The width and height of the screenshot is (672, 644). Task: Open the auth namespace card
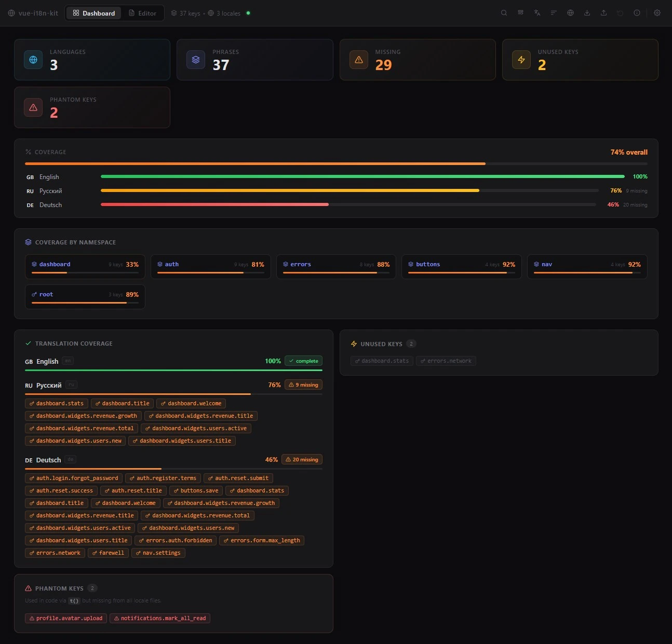(x=210, y=266)
